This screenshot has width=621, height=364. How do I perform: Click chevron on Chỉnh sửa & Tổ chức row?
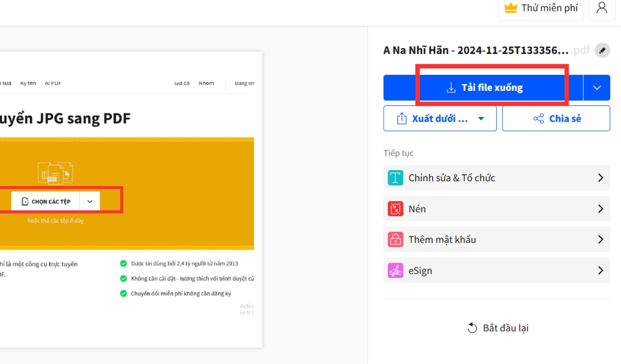[x=600, y=178]
